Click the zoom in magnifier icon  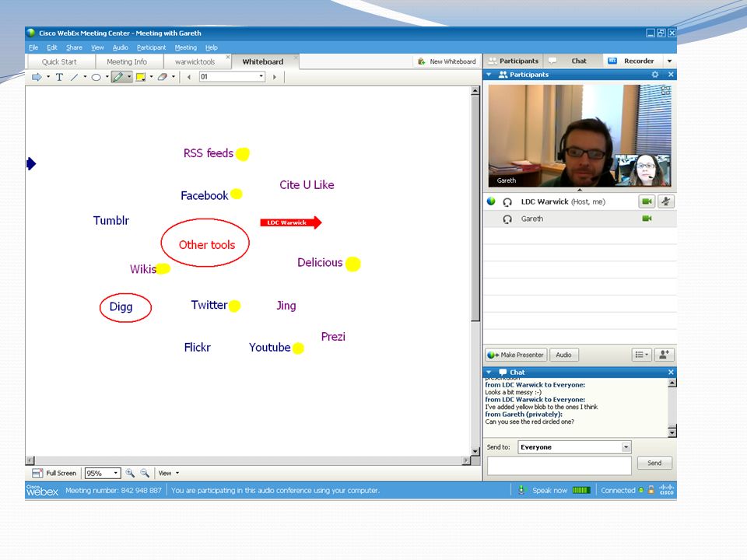130,473
